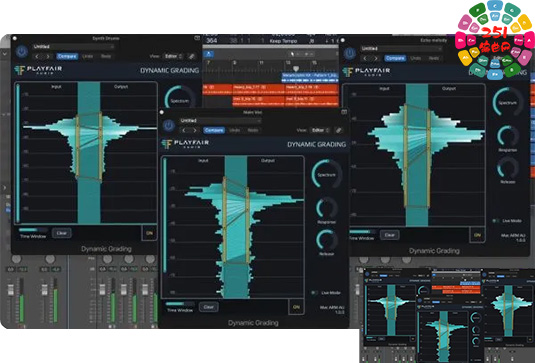Go to previous preset in Echo melody
This screenshot has width=535, height=363.
365,58
